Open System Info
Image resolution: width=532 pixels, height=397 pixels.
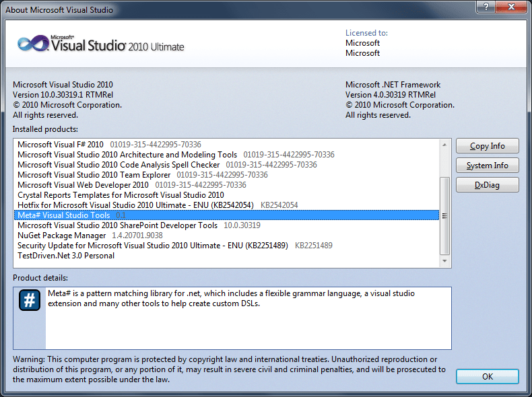pyautogui.click(x=487, y=166)
